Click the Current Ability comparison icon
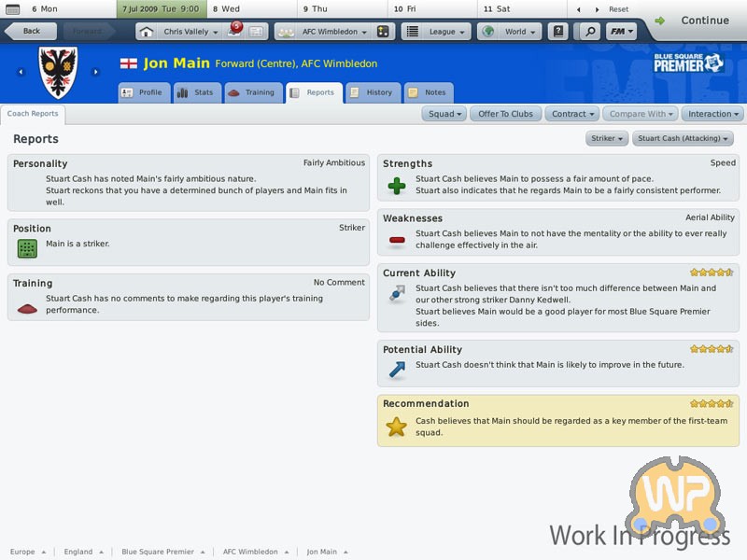The height and width of the screenshot is (560, 747). [x=397, y=293]
